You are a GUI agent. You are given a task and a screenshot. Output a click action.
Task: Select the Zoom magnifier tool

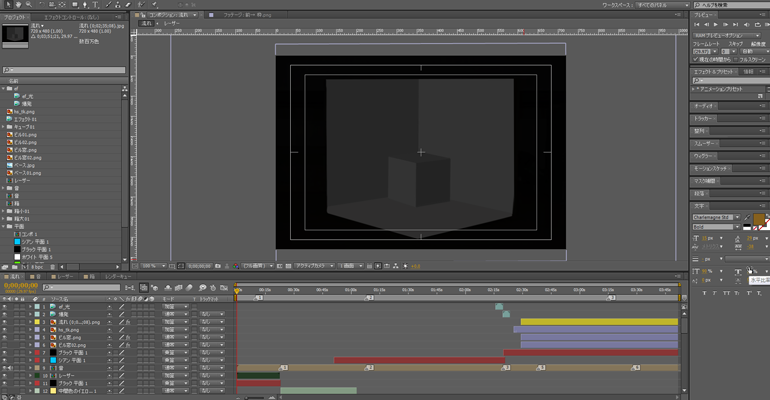(27, 5)
